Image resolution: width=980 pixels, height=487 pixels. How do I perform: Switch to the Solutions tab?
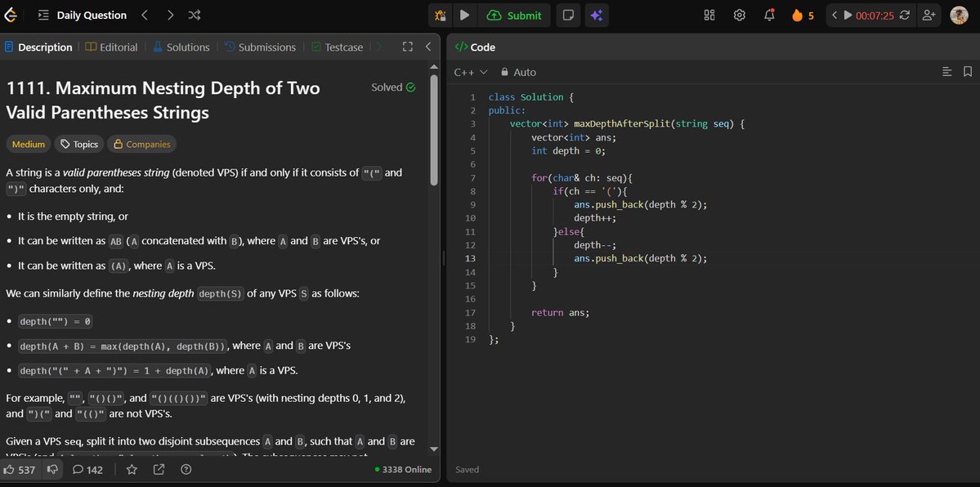point(181,47)
